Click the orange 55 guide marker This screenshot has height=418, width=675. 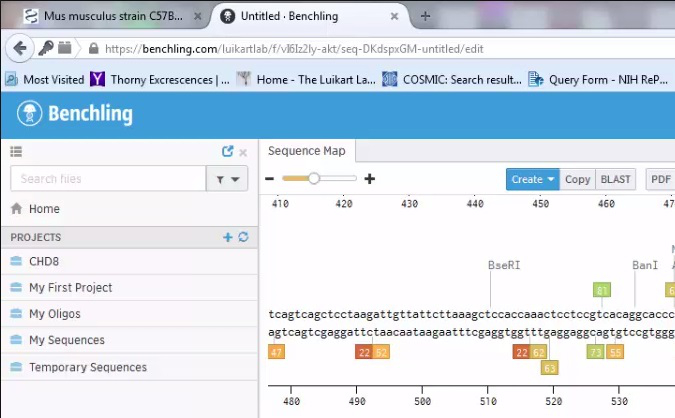click(x=615, y=352)
